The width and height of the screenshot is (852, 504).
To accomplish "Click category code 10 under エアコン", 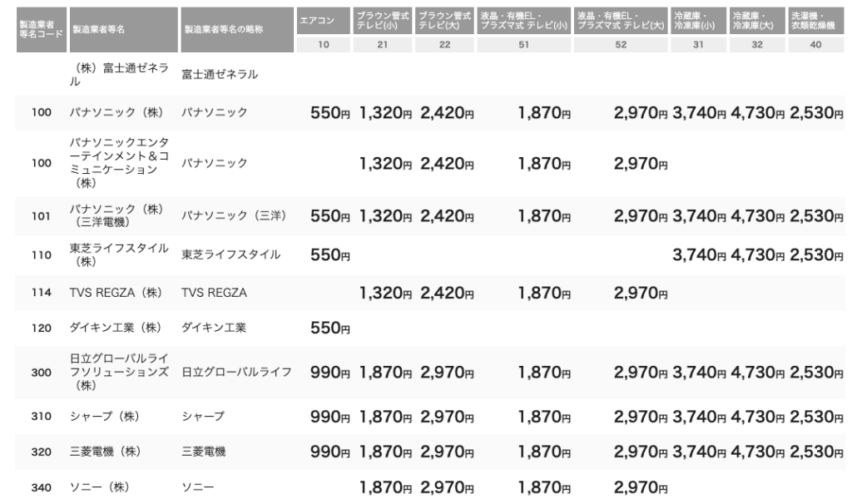I will point(323,46).
